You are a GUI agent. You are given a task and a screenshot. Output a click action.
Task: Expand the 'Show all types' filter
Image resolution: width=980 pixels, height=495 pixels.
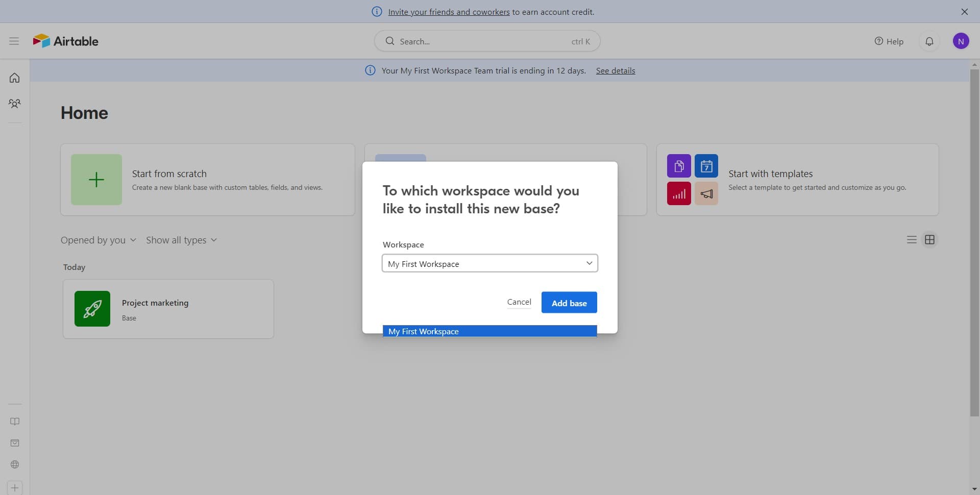[181, 240]
